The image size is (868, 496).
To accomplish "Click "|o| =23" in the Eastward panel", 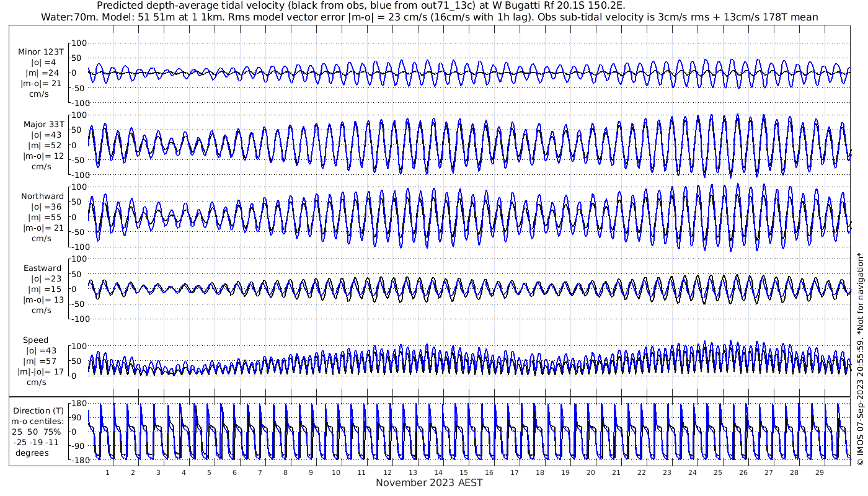I will 45,279.
